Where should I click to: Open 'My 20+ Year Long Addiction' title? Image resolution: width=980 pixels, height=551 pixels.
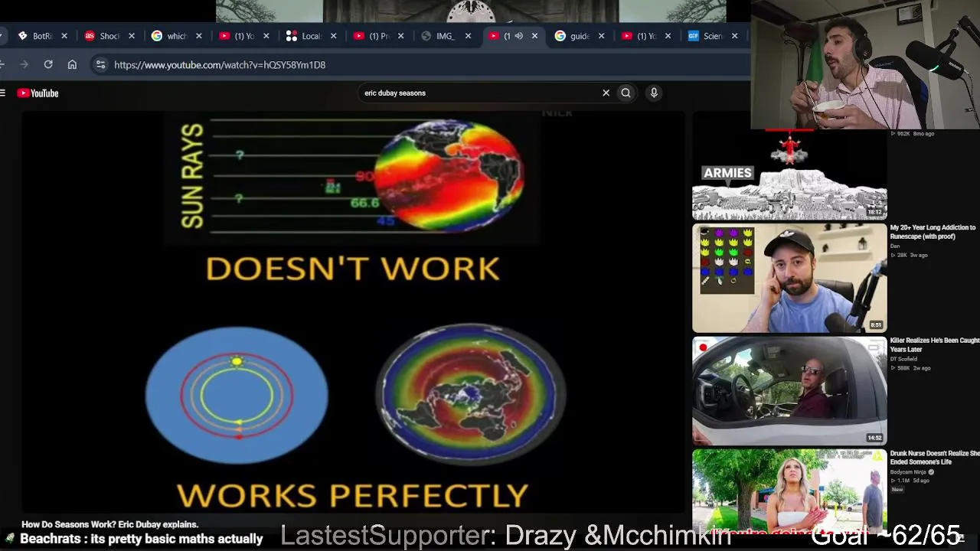pos(933,232)
